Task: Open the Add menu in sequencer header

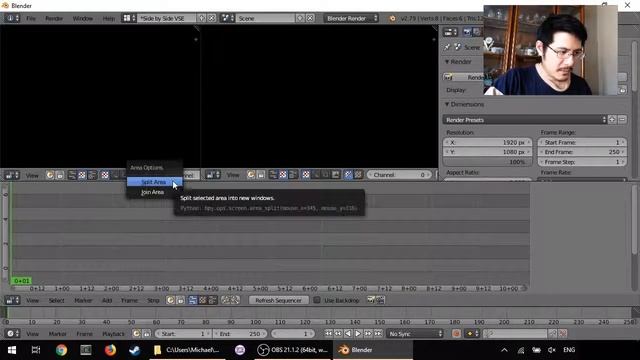Action: pyautogui.click(x=107, y=300)
